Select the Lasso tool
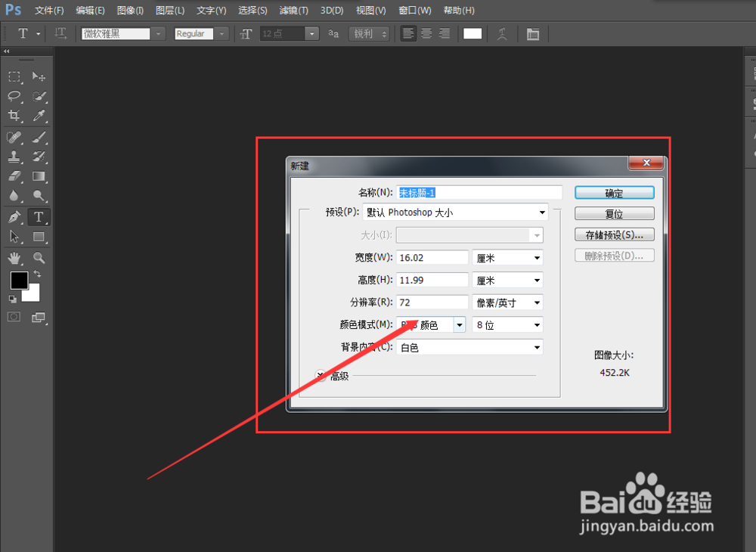Image resolution: width=756 pixels, height=552 pixels. pyautogui.click(x=14, y=96)
